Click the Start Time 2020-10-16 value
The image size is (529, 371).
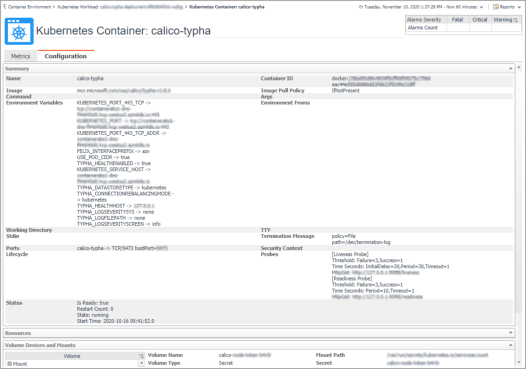click(115, 321)
